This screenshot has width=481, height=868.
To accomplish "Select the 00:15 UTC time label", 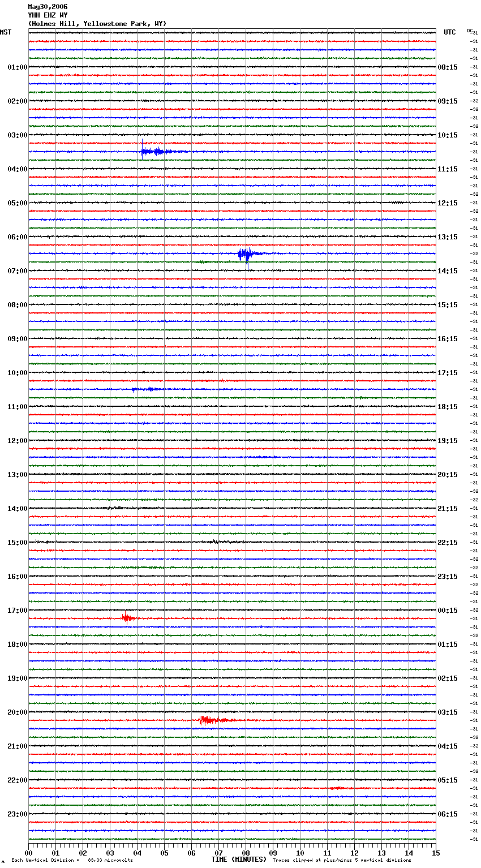I will click(x=448, y=611).
